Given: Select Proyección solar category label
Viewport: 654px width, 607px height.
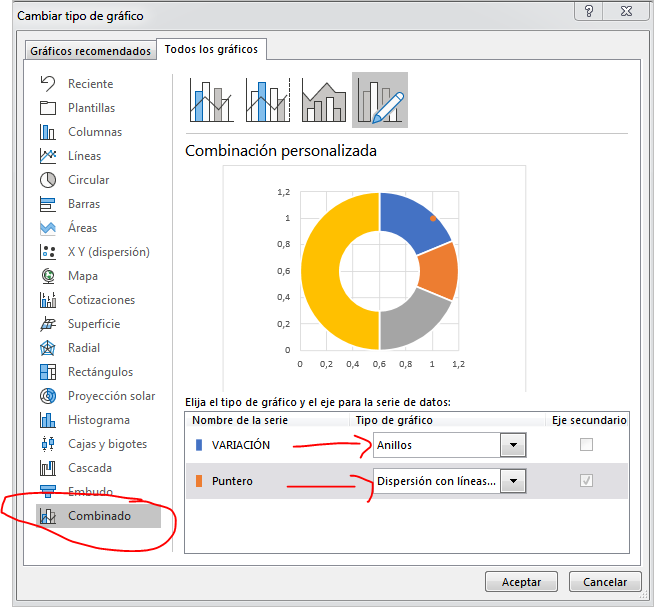Looking at the screenshot, I should (112, 396).
